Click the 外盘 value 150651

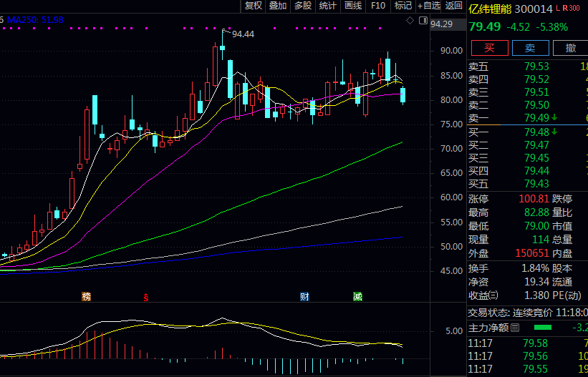532,253
